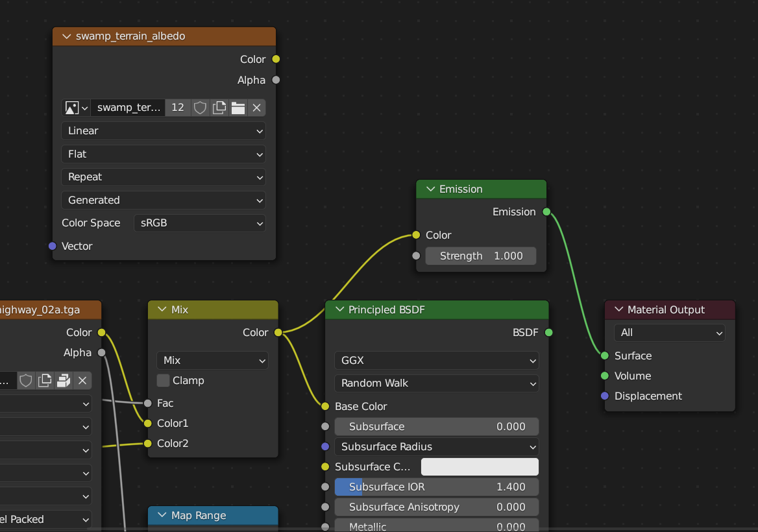
Task: Click the Emission Strength input socket
Action: 416,256
